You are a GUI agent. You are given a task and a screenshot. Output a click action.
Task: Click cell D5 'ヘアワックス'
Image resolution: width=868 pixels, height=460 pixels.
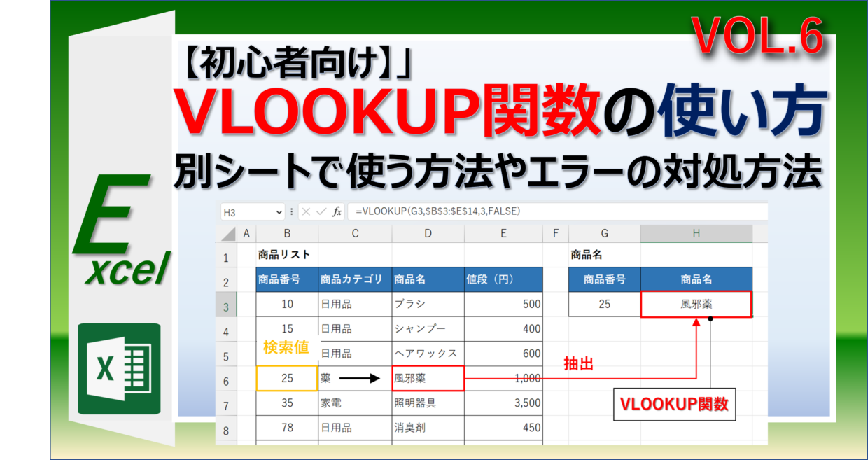pos(428,354)
